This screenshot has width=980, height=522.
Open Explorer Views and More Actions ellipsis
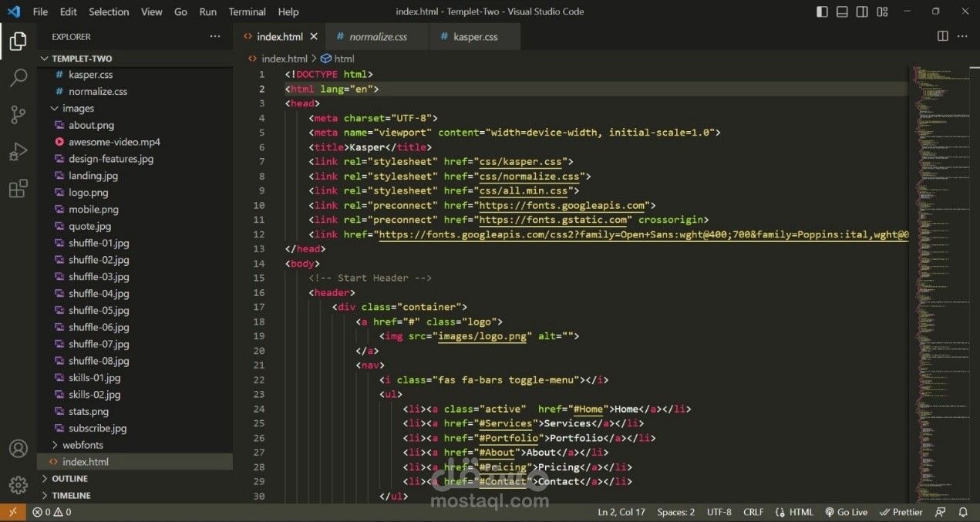[x=215, y=36]
